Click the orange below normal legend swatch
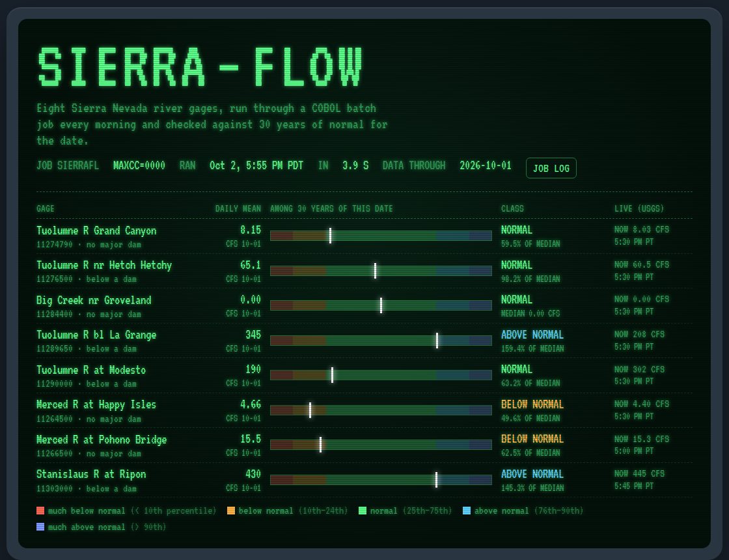Viewport: 729px width, 560px height. (x=230, y=511)
